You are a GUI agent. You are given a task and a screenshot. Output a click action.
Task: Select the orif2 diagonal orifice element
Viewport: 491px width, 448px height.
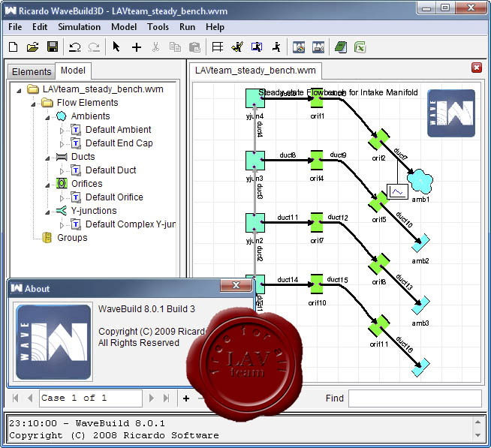(378, 140)
